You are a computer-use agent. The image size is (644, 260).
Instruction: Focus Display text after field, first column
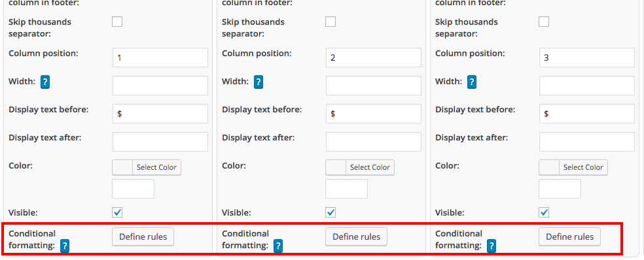pyautogui.click(x=160, y=142)
